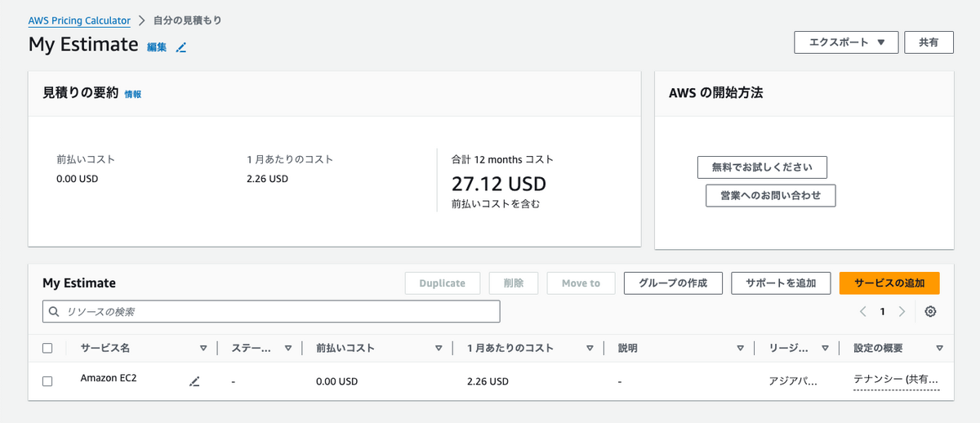Sort by サービス名 column arrow

pyautogui.click(x=203, y=348)
